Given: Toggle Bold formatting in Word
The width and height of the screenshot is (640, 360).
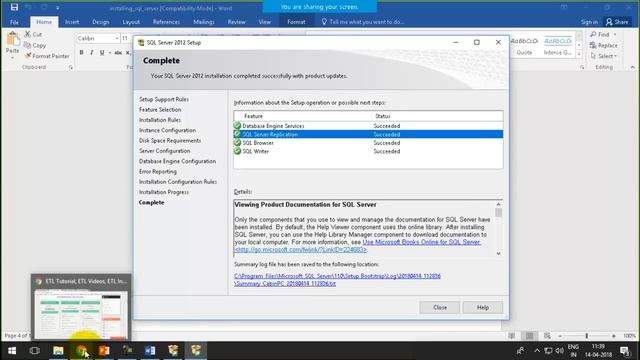Looking at the screenshot, I should (x=81, y=53).
